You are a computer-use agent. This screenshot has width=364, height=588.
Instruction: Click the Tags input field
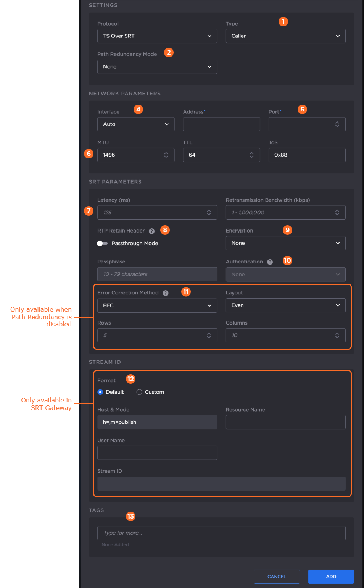(x=221, y=533)
